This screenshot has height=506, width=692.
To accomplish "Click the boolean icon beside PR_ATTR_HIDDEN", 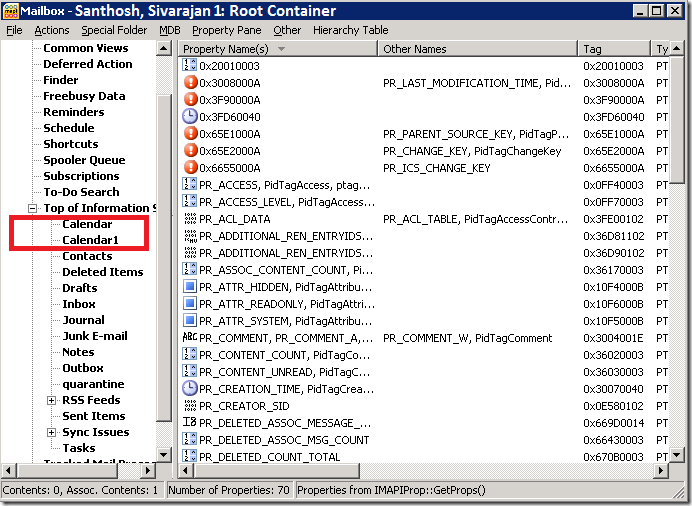I will click(x=190, y=287).
